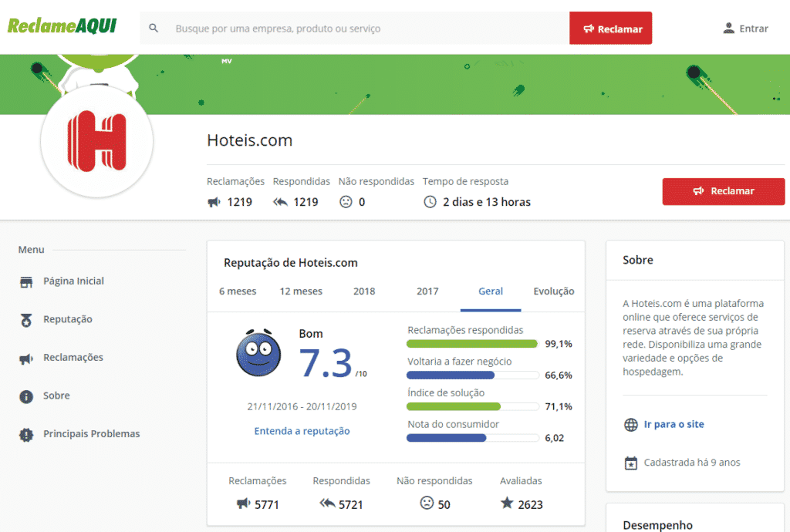Click the date range 21/11/2016 - 20/11/2019
The image size is (790, 532).
coord(302,406)
